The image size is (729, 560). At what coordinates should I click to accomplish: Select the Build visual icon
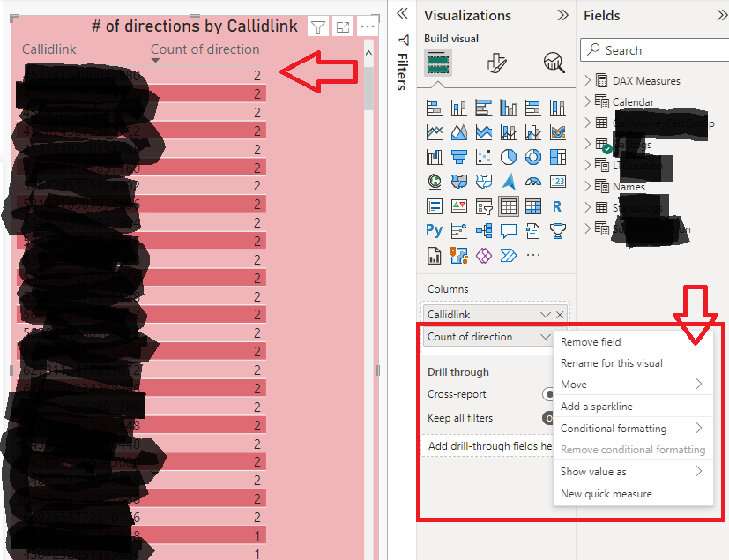pos(438,63)
